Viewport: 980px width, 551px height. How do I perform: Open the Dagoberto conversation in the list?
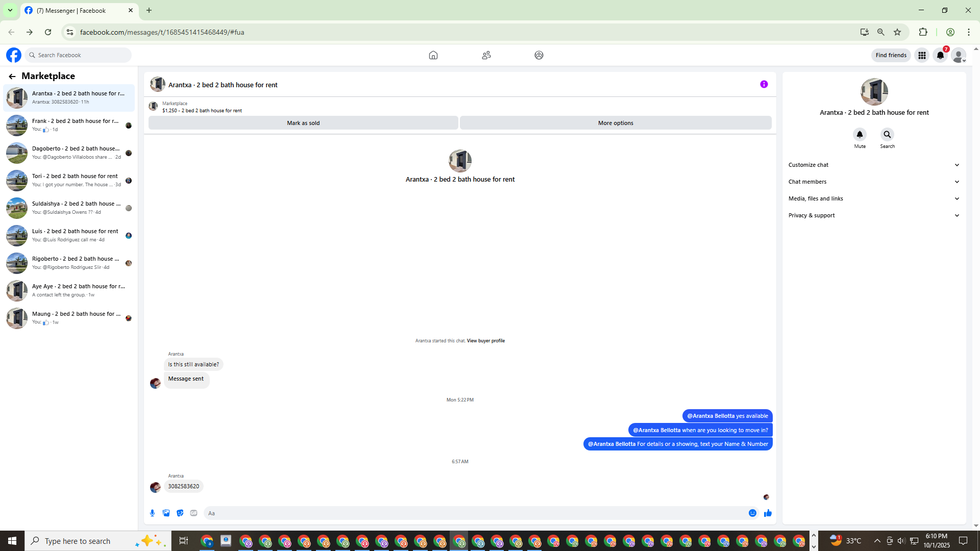click(x=69, y=153)
